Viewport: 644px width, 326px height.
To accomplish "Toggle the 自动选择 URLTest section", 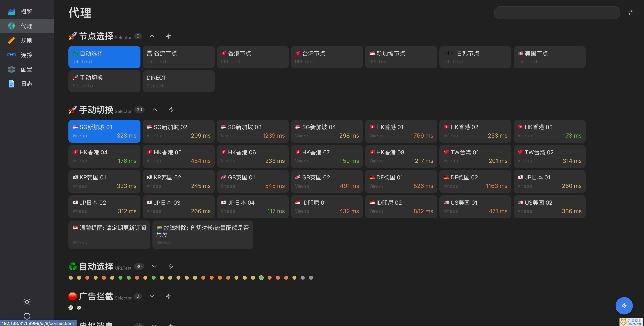I will tap(154, 266).
